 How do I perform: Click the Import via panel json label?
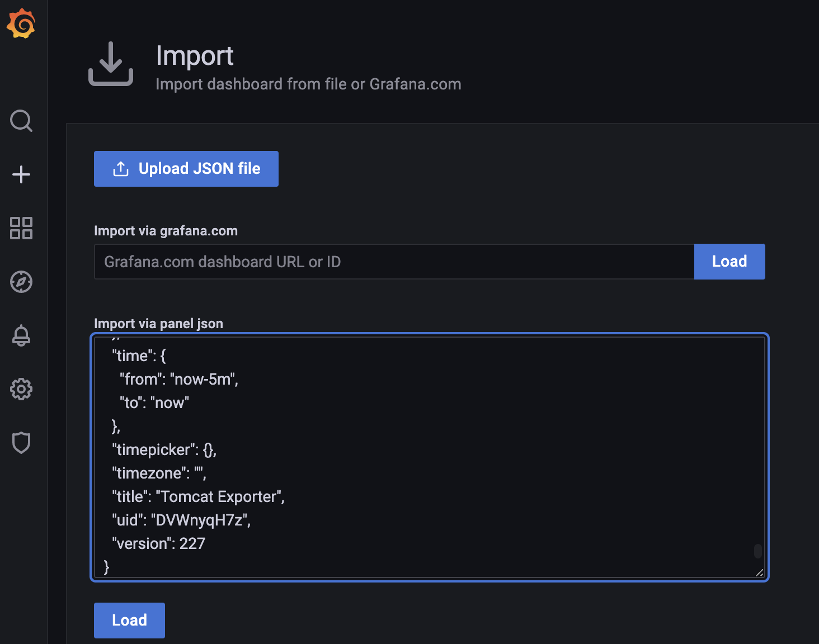click(x=158, y=324)
